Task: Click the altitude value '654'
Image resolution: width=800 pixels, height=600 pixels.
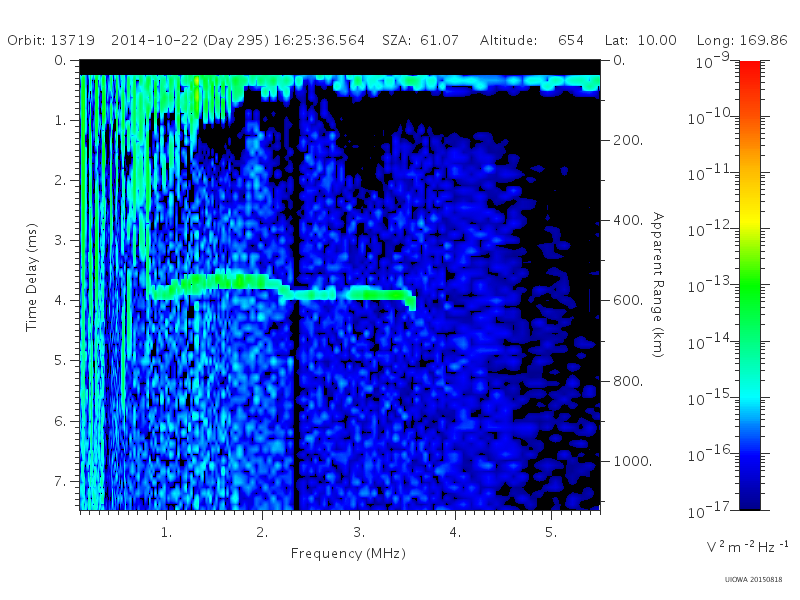Action: 571,40
